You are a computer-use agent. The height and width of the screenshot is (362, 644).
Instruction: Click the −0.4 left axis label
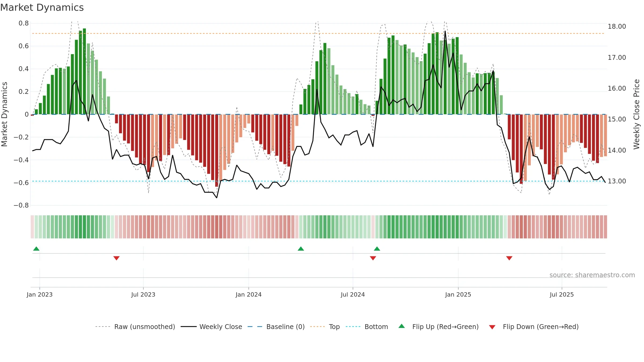[x=21, y=160]
